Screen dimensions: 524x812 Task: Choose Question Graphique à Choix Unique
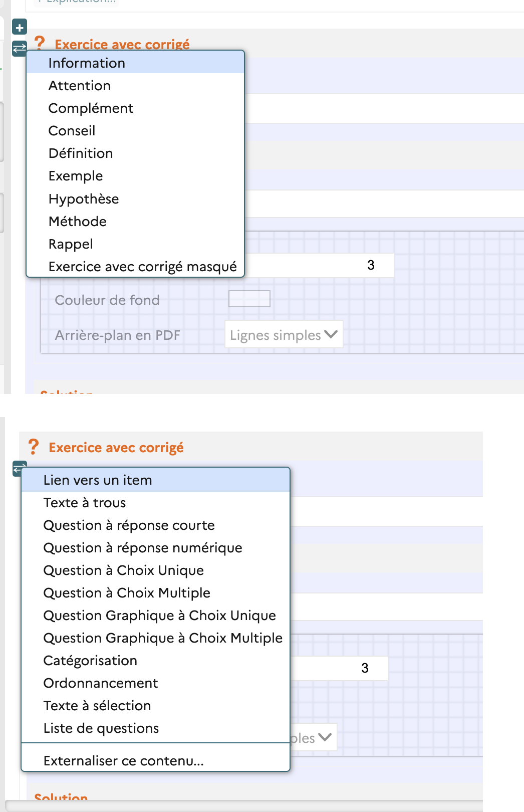pyautogui.click(x=159, y=616)
